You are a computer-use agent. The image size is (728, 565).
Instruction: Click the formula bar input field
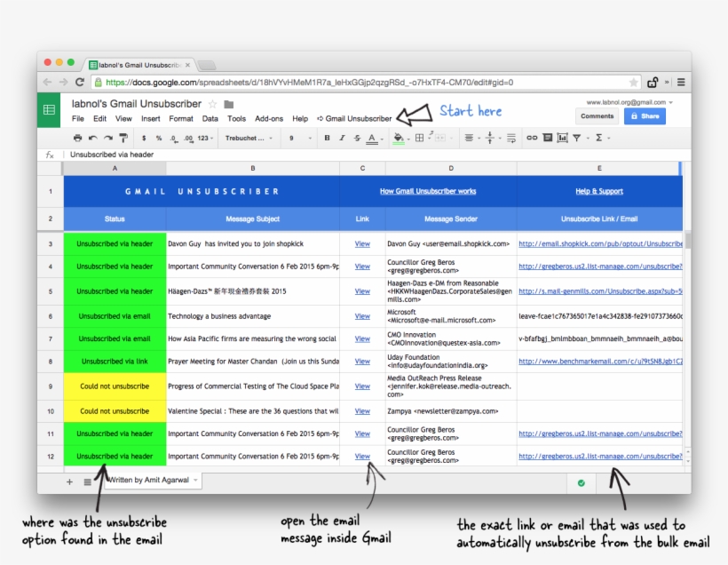tap(266, 154)
